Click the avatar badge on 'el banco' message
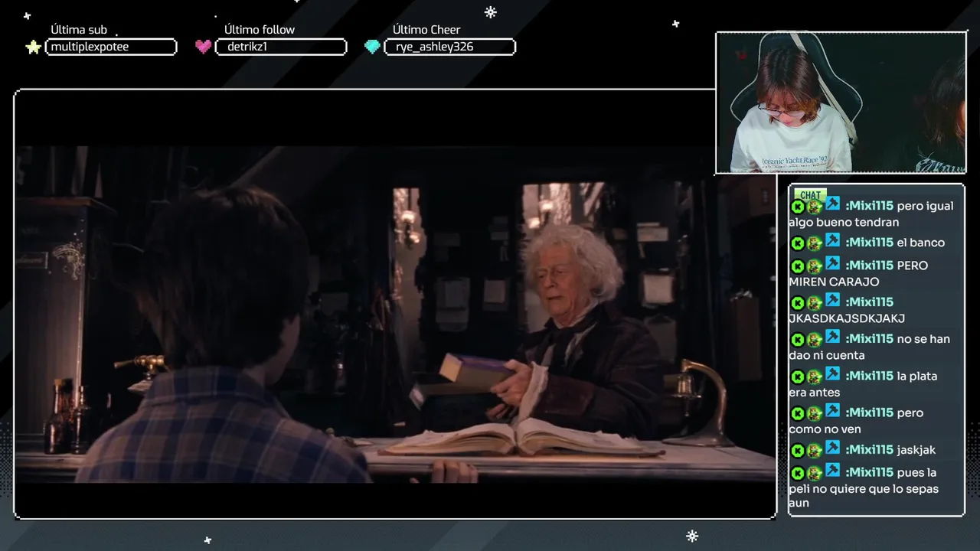Image resolution: width=980 pixels, height=551 pixels. (815, 243)
